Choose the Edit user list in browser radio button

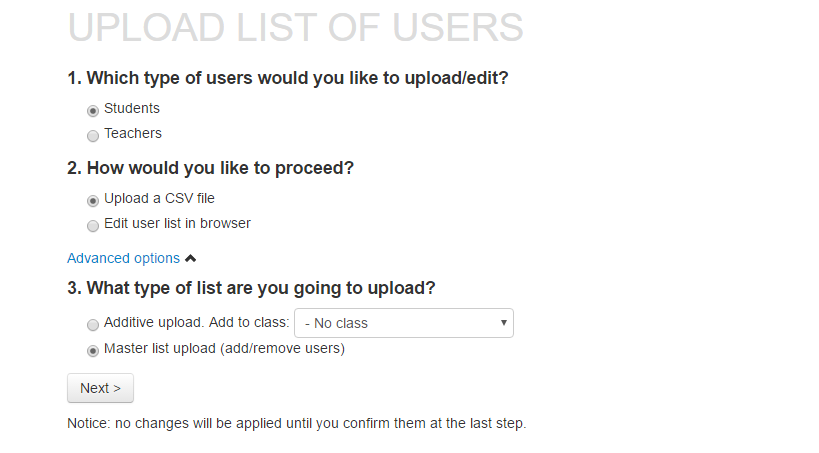93,225
